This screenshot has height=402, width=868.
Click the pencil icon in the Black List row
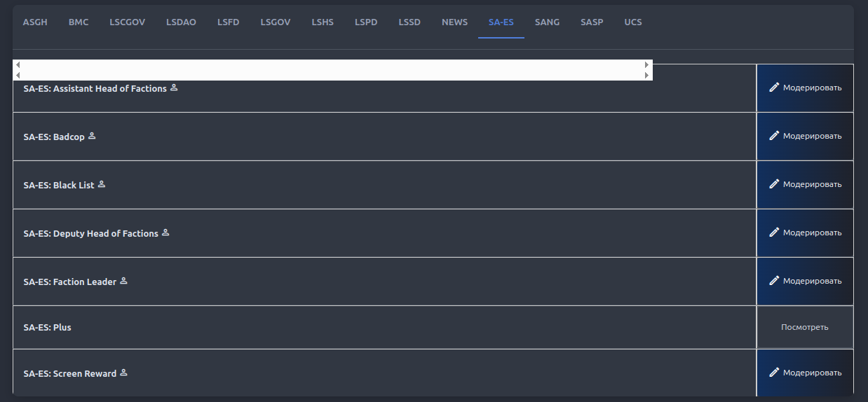[774, 184]
